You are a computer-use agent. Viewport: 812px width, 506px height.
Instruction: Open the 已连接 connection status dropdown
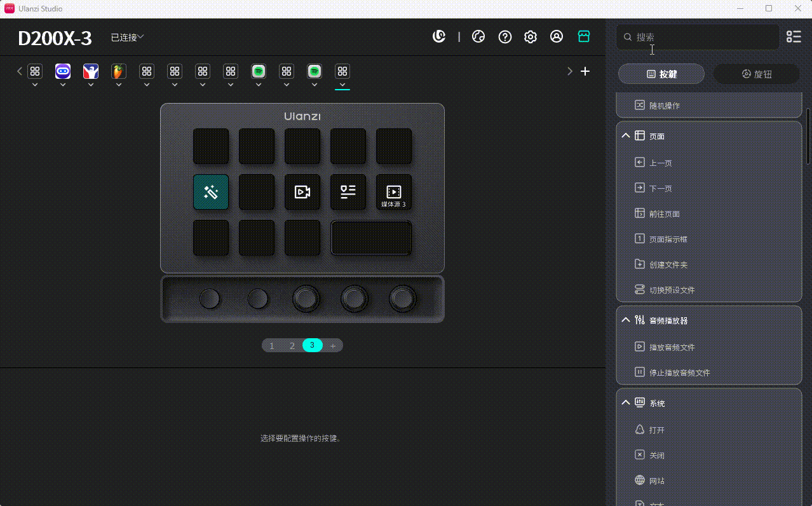tap(127, 38)
